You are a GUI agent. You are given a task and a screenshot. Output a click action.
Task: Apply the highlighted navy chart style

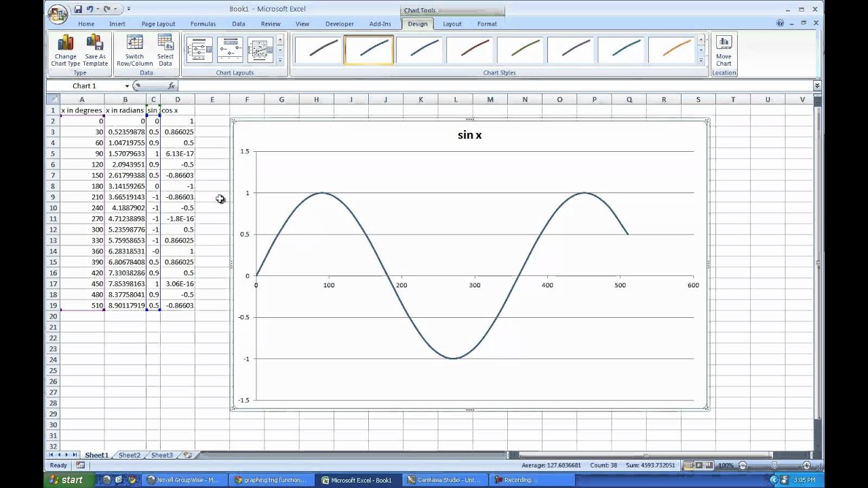point(368,50)
